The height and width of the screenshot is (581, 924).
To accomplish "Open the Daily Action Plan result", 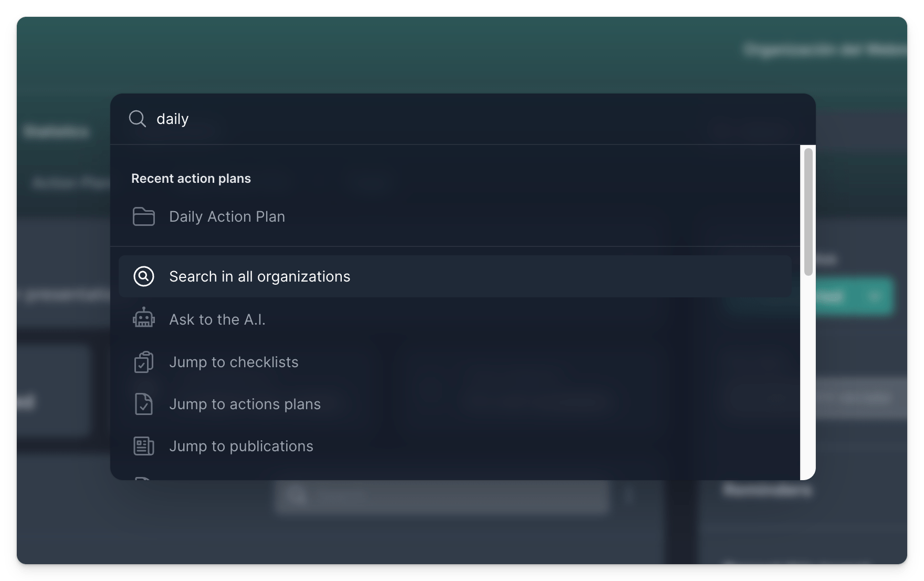I will pyautogui.click(x=227, y=216).
